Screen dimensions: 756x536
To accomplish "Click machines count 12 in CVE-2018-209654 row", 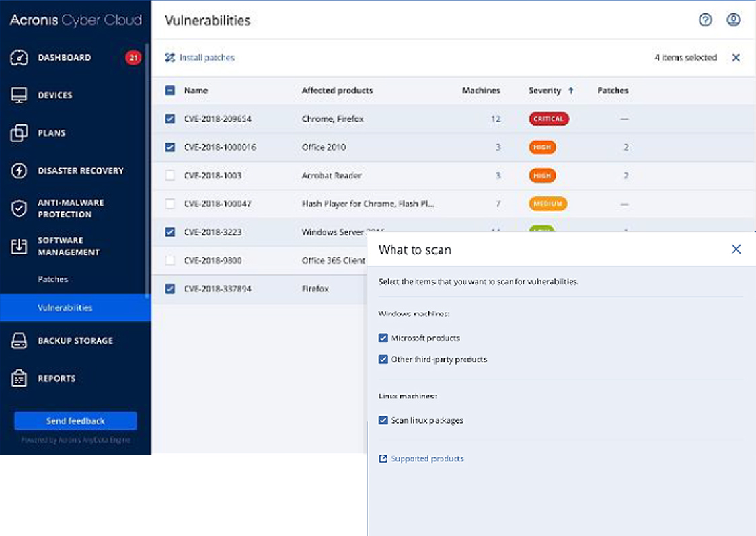I will click(496, 119).
